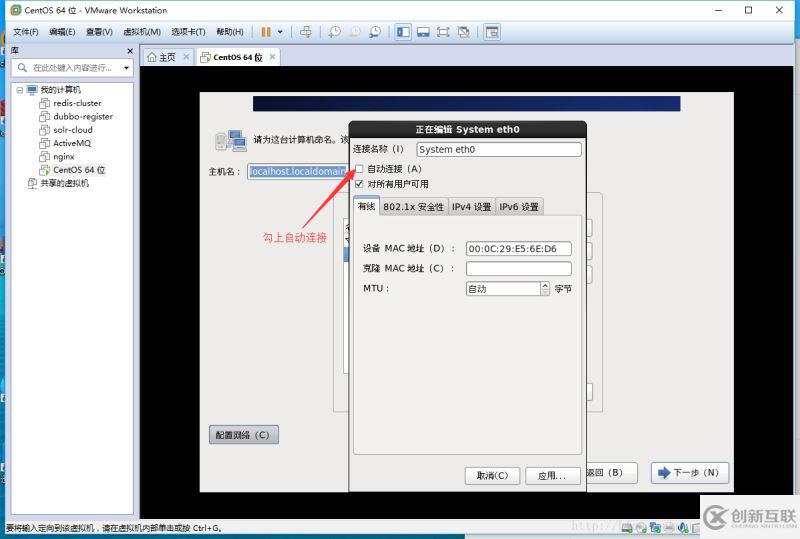Collapse the 我的计算机 tree node
The height and width of the screenshot is (539, 800).
19,90
